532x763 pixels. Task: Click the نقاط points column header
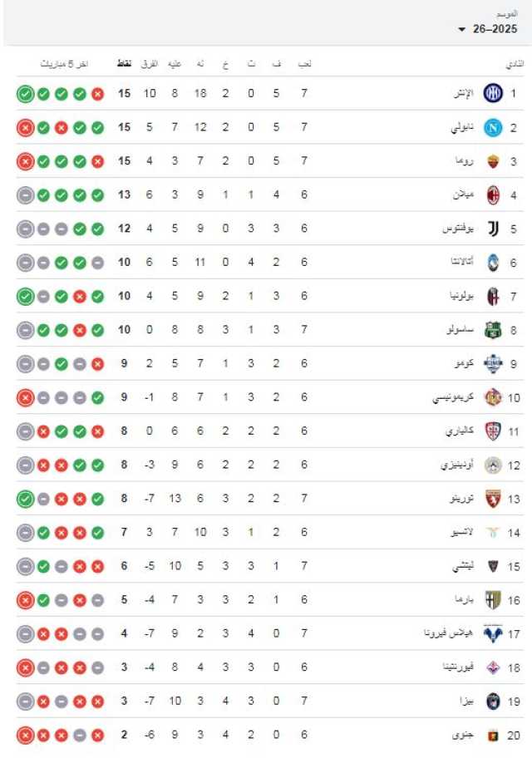click(124, 64)
